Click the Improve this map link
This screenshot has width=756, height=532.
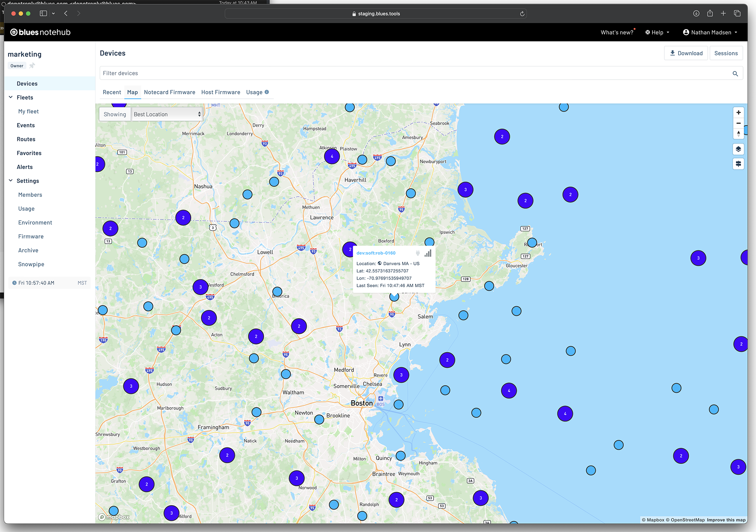click(x=726, y=520)
